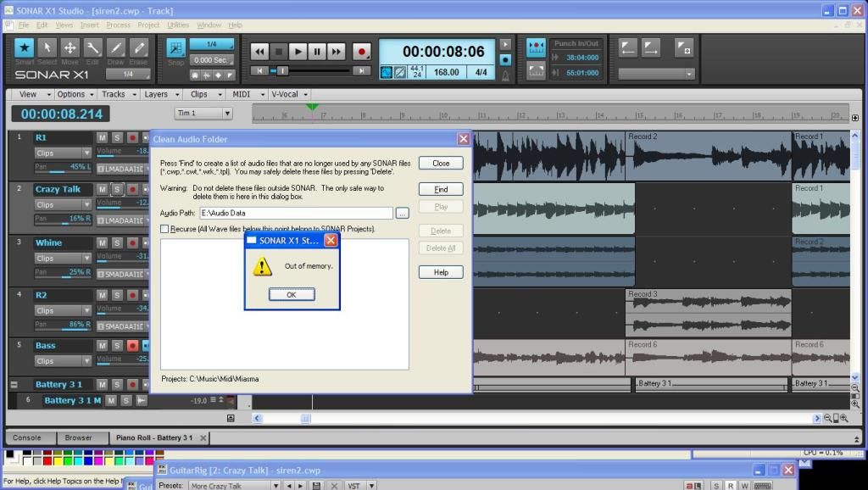Open the View dropdown in track view

click(x=33, y=94)
